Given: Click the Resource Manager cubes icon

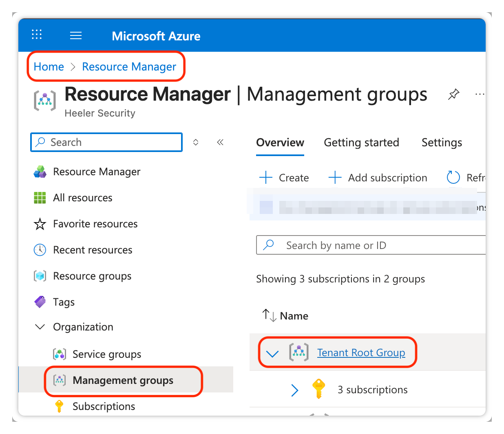Looking at the screenshot, I should (40, 172).
